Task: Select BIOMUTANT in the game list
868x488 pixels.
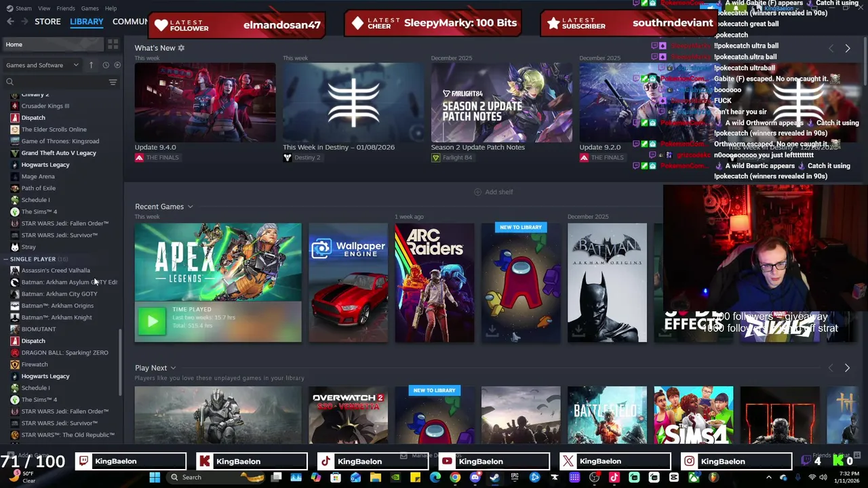Action: tap(38, 329)
